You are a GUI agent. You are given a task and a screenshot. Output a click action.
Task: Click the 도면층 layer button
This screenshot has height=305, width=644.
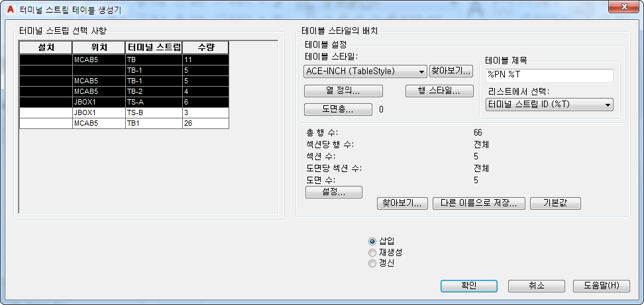pos(338,109)
